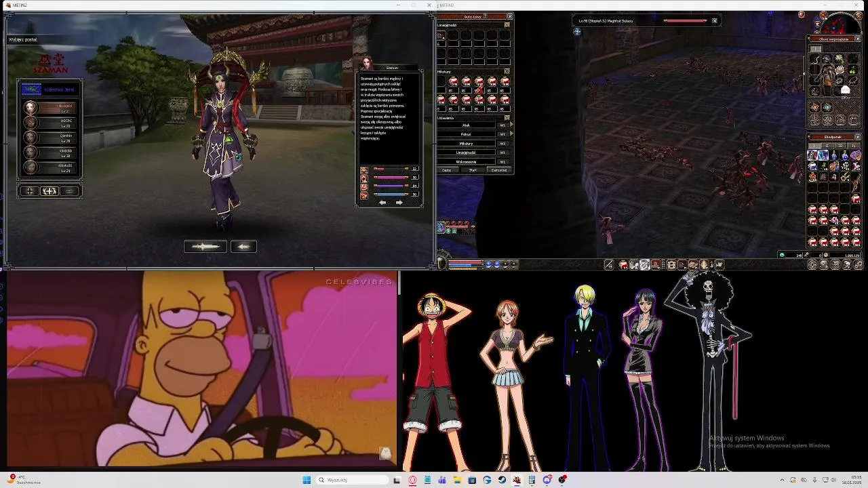Click stat bar showing value 84

pos(391,186)
